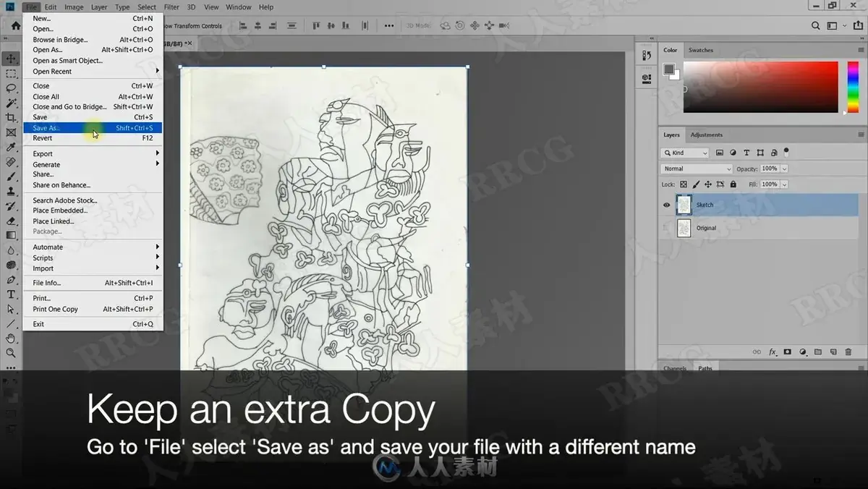Toggle lock image pixels brush icon

696,184
